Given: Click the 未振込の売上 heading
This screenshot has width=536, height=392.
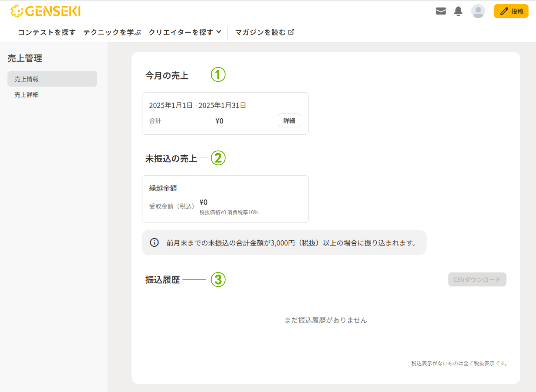Looking at the screenshot, I should point(171,158).
